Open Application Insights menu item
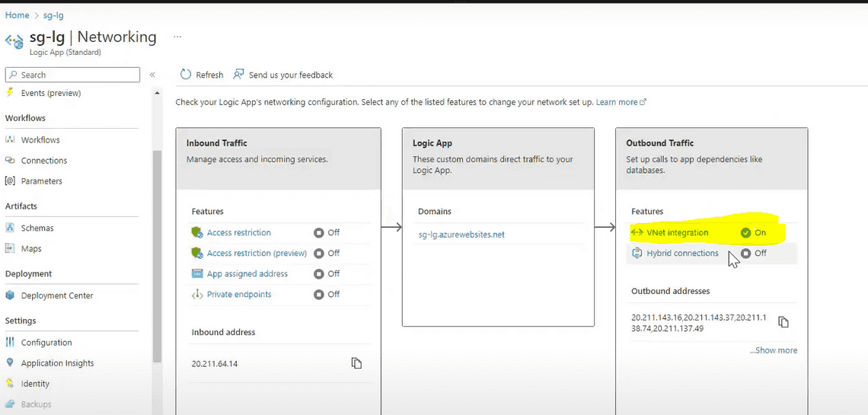 [x=58, y=363]
